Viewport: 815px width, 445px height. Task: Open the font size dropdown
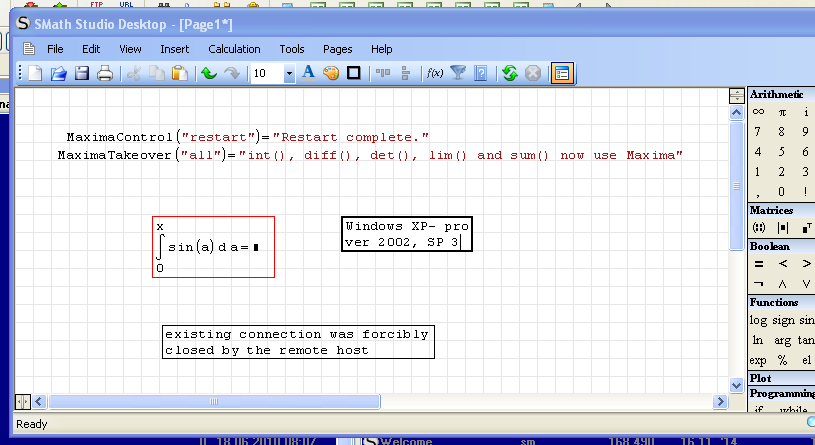(289, 74)
